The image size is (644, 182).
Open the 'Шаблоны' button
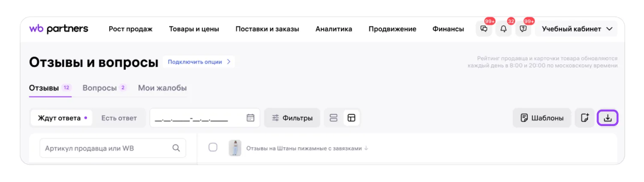pyautogui.click(x=542, y=118)
